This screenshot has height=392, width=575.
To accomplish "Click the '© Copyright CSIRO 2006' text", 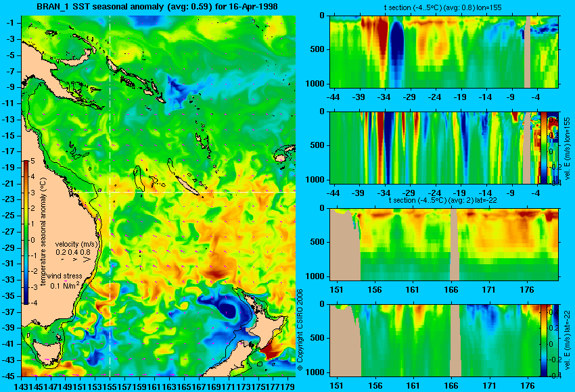I will pyautogui.click(x=300, y=330).
